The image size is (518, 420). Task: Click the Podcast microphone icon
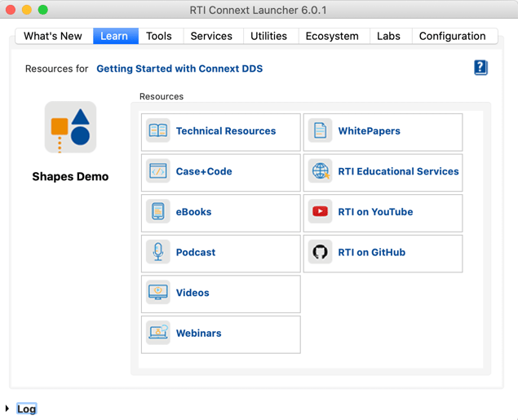coord(158,252)
